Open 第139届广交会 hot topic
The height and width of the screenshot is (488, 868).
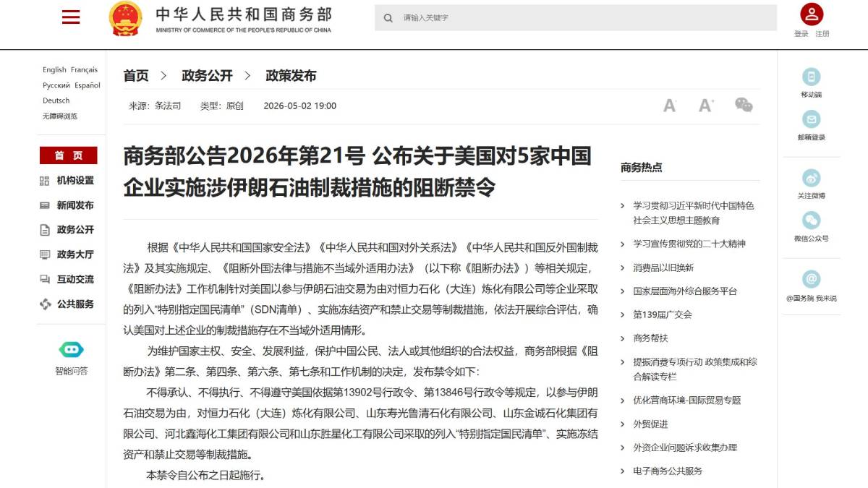(663, 314)
